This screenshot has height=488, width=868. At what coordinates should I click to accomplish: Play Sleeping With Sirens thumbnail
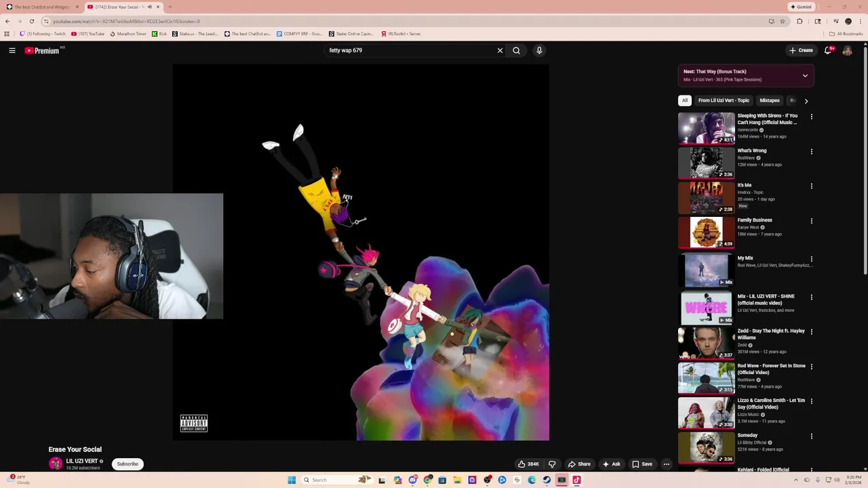pos(706,127)
